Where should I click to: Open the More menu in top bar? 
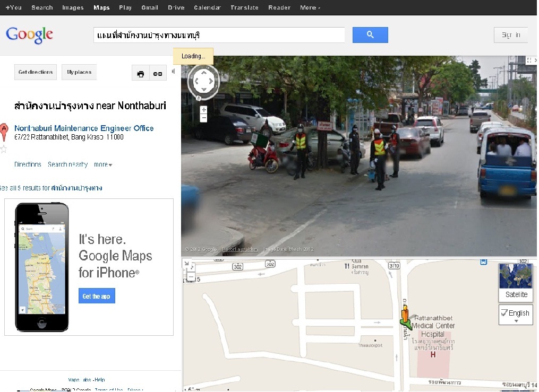click(x=310, y=7)
